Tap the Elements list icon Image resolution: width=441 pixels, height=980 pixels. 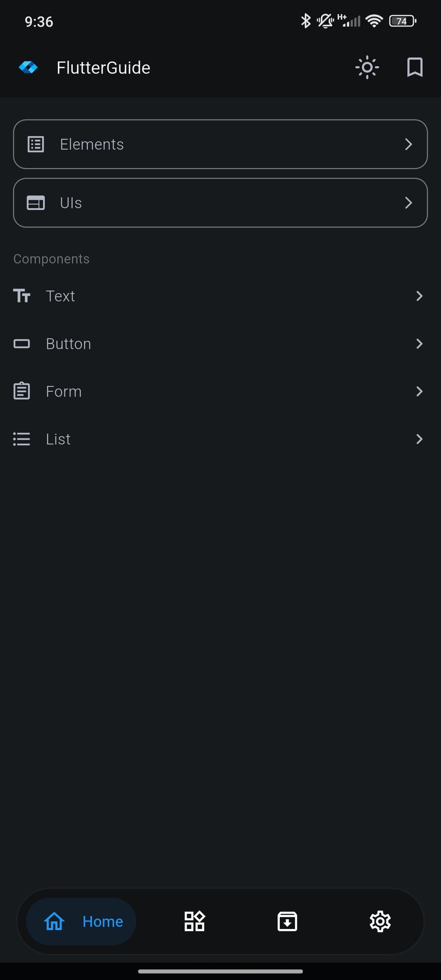[36, 144]
